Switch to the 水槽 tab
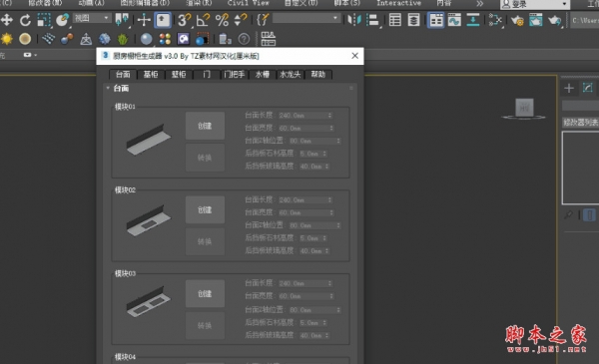599x364 pixels. coord(263,75)
